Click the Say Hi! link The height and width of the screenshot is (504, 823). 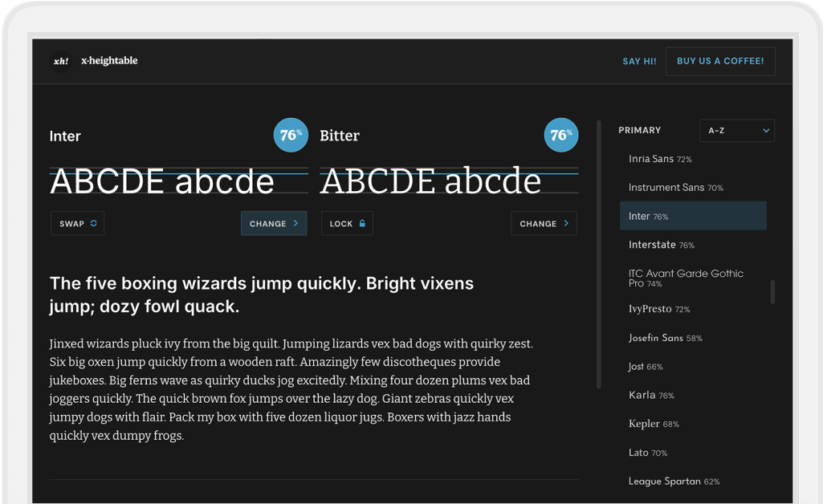639,61
